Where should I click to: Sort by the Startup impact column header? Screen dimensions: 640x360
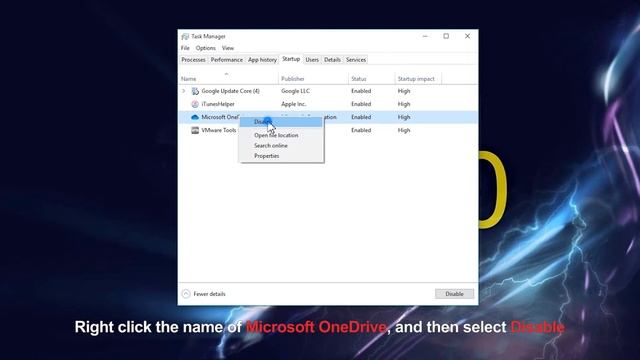coord(418,79)
